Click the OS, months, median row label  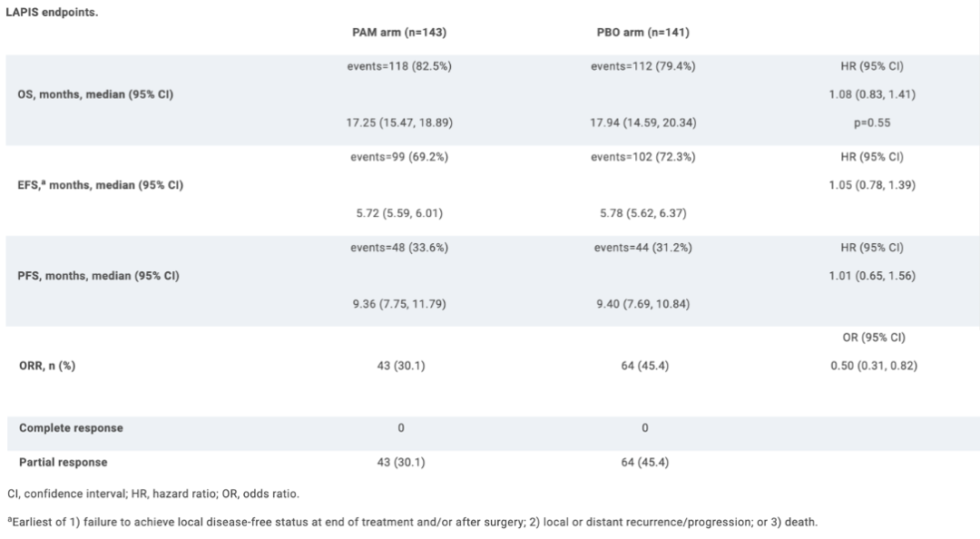(x=95, y=94)
